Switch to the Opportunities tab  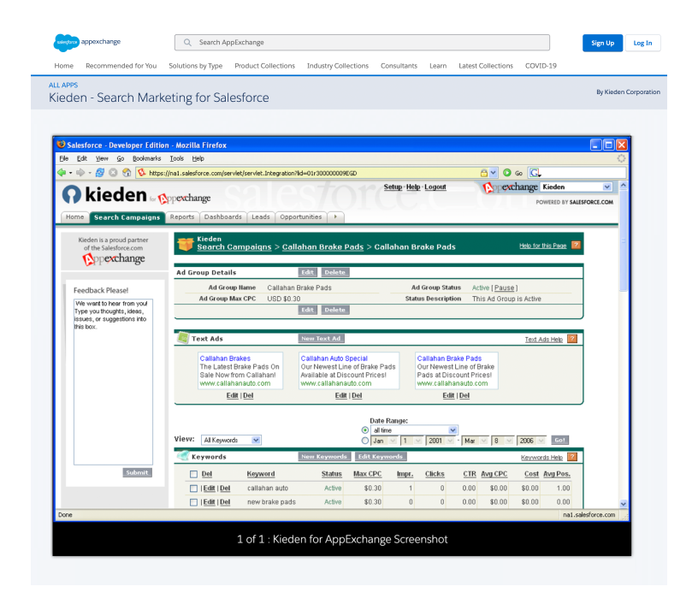pos(301,217)
